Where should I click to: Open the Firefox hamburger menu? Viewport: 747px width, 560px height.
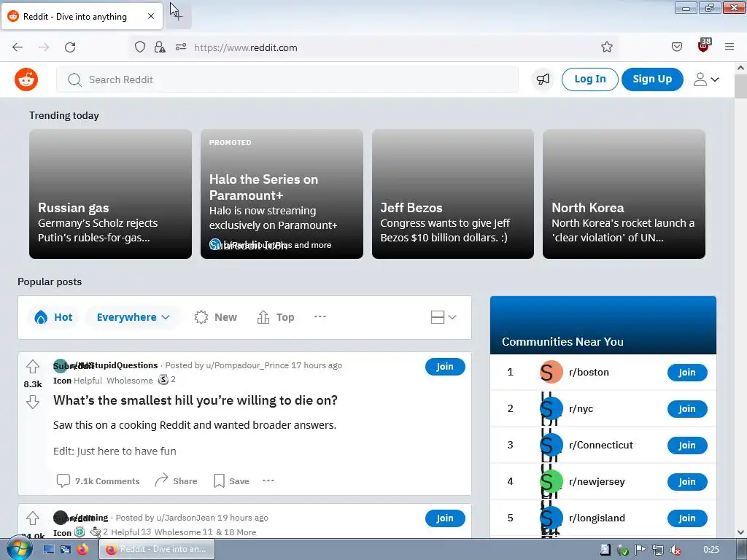[729, 47]
